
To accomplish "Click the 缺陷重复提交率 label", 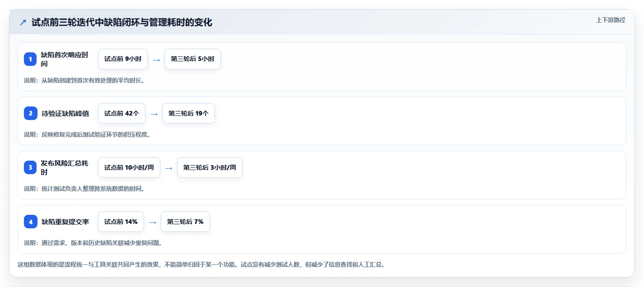I will pos(65,222).
